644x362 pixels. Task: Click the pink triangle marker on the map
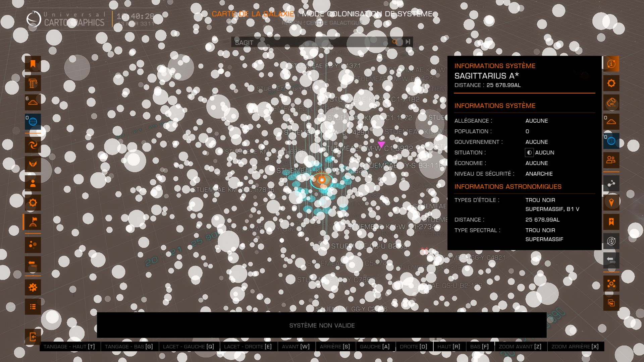[381, 144]
